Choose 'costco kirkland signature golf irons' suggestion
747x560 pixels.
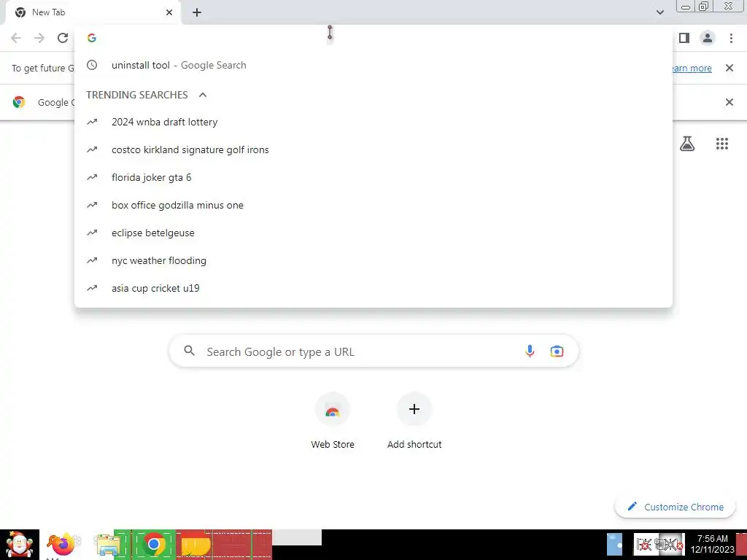pos(373,149)
